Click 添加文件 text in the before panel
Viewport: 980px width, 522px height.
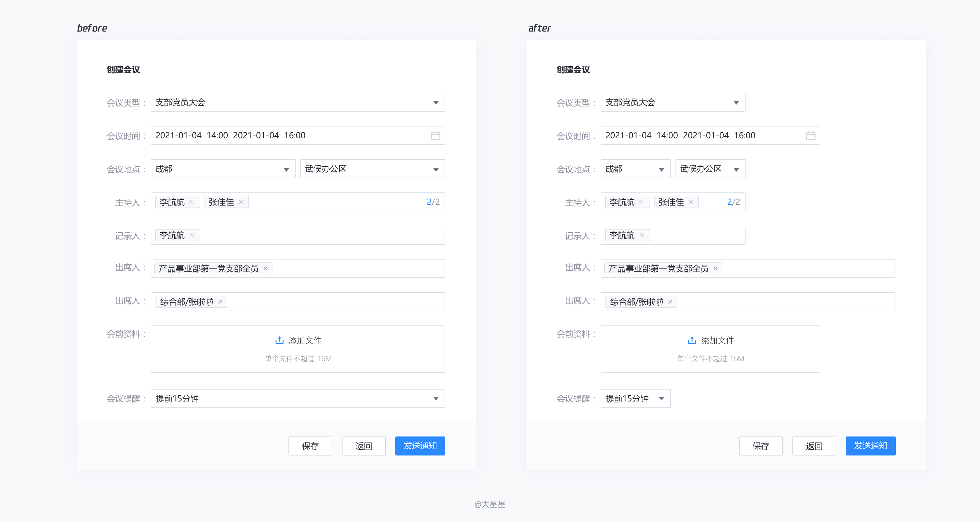pos(305,340)
